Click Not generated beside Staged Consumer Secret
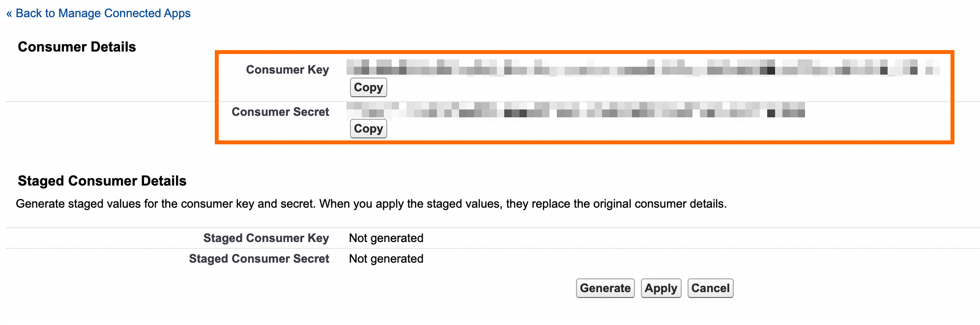980x325 pixels. [x=386, y=259]
